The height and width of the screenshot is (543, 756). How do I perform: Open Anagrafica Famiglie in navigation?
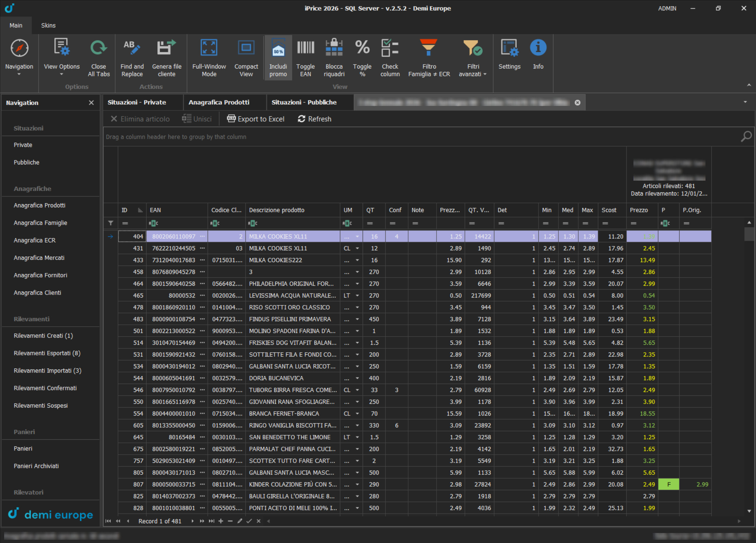[40, 223]
